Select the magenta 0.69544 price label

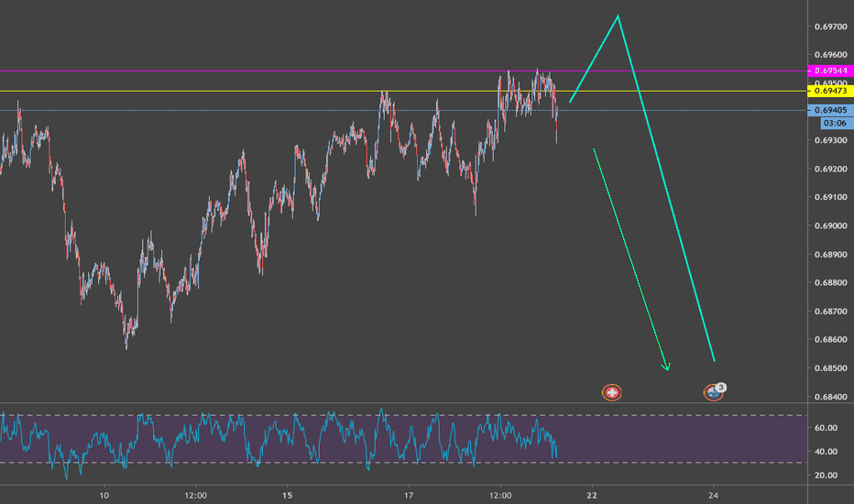click(x=830, y=71)
